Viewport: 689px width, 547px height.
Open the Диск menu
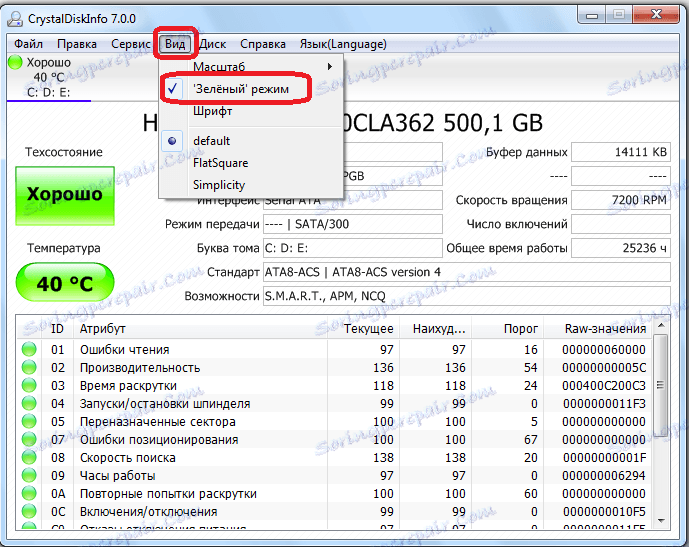tap(213, 44)
